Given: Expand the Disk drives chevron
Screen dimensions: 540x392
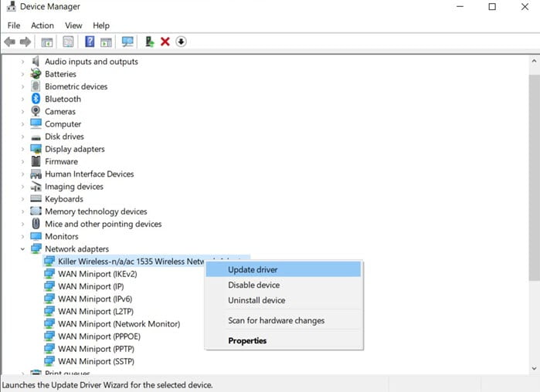Looking at the screenshot, I should tap(22, 137).
